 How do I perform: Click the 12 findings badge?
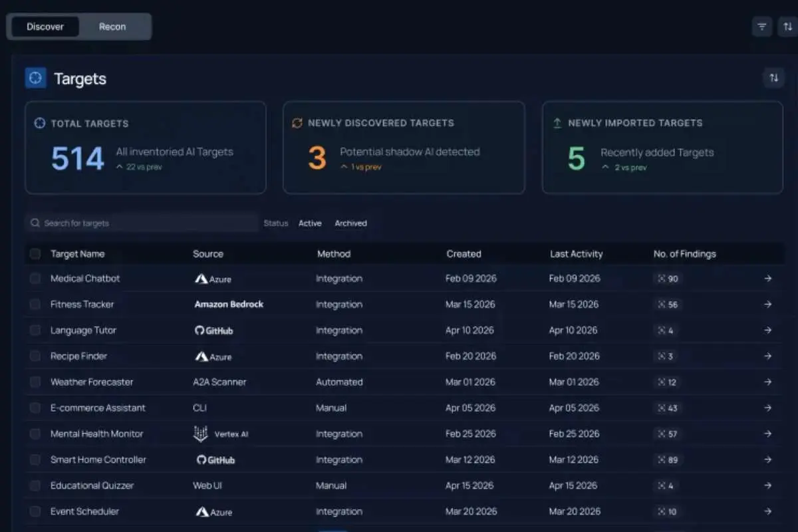tap(668, 382)
